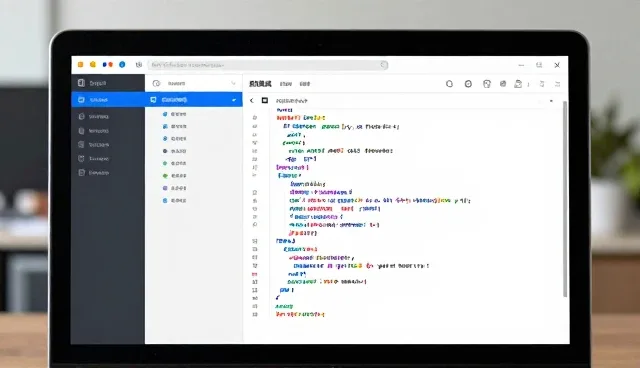Screen dimensions: 640x368
Task: Click the small dark filled icon in editor toolbar
Action: (503, 84)
